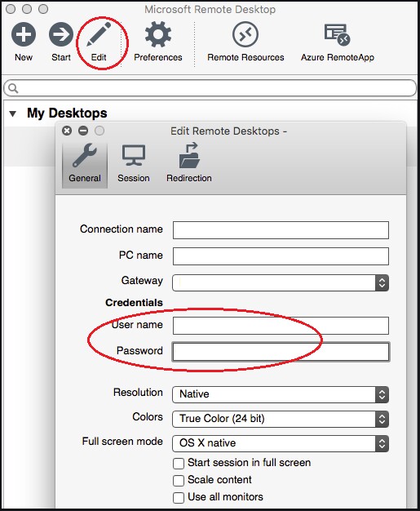
Task: Click the Start arrow icon
Action: point(61,34)
